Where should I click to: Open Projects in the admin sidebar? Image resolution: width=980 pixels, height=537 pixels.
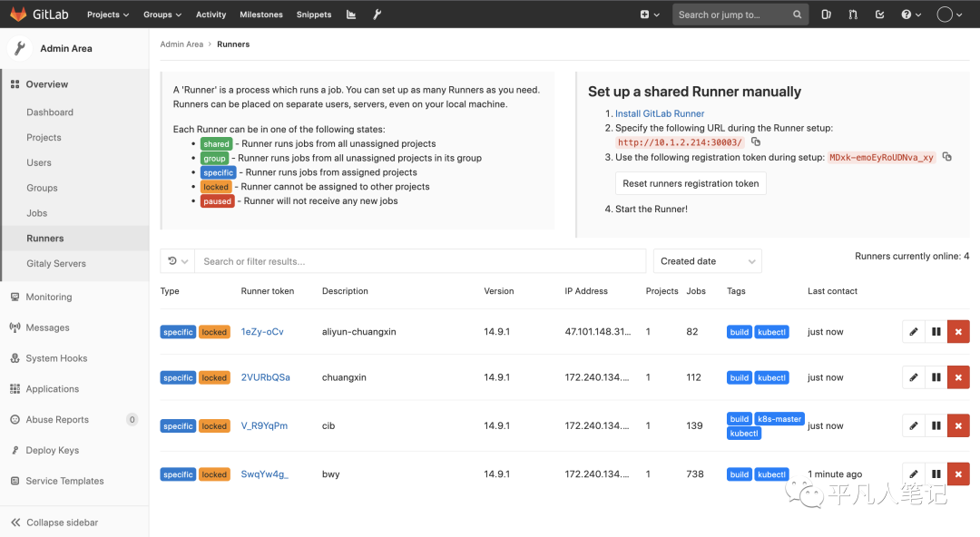click(44, 138)
